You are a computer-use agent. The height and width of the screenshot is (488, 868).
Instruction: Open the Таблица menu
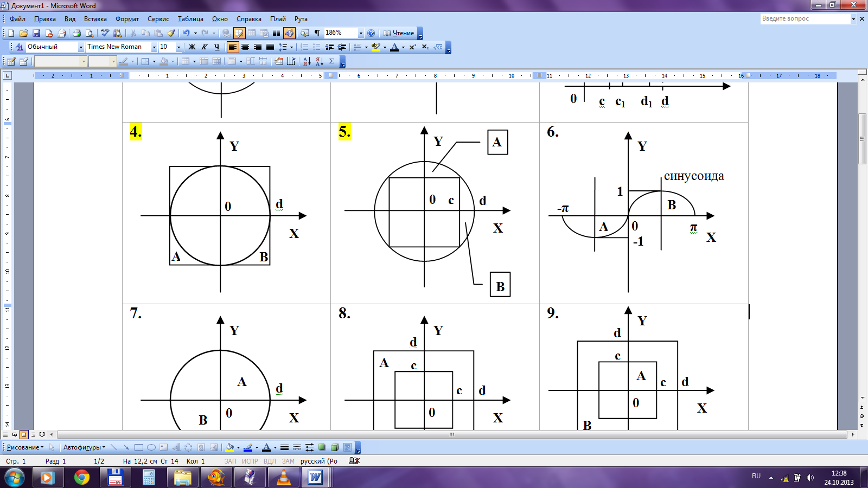point(190,19)
